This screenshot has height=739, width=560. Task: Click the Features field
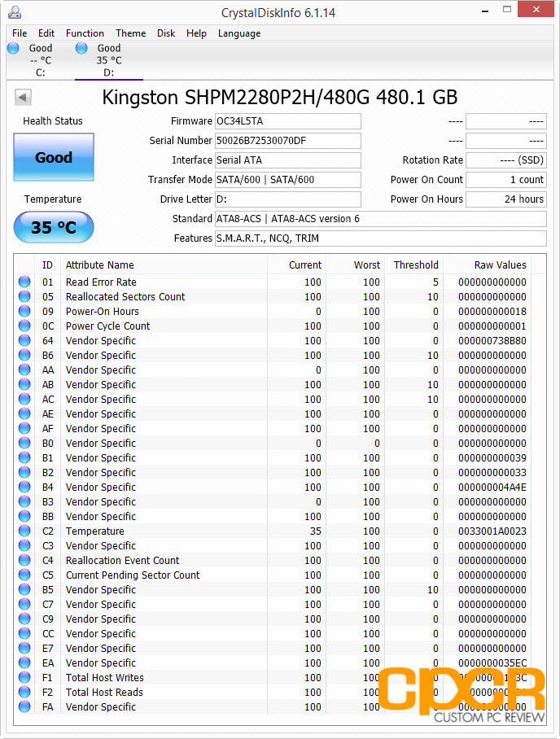click(x=381, y=238)
